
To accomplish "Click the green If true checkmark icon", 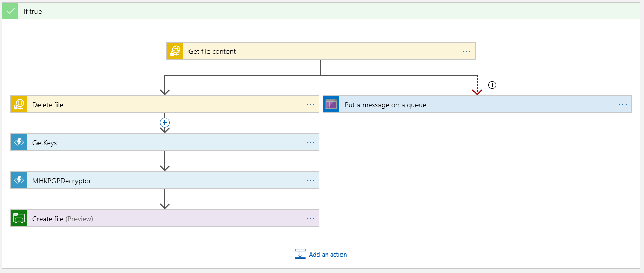I will click(11, 11).
